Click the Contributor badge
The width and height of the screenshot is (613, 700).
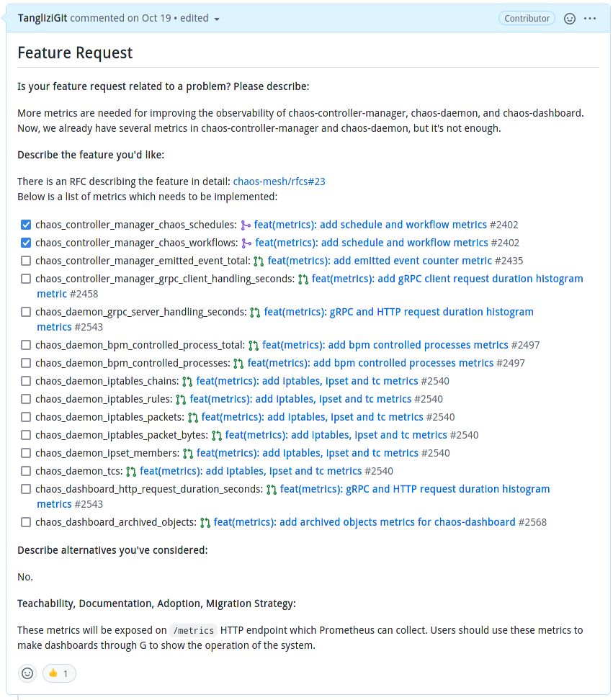527,18
